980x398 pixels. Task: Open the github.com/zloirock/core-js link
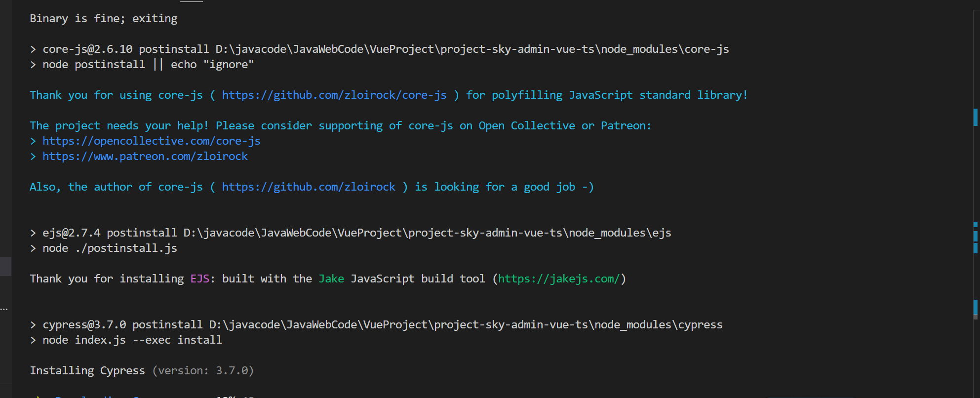[334, 95]
